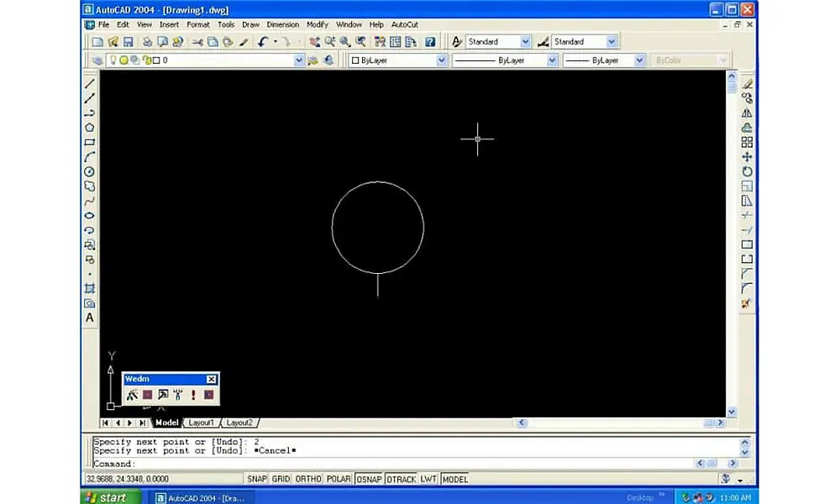840x504 pixels.
Task: Toggle ORTHO mode in status bar
Action: [x=308, y=479]
